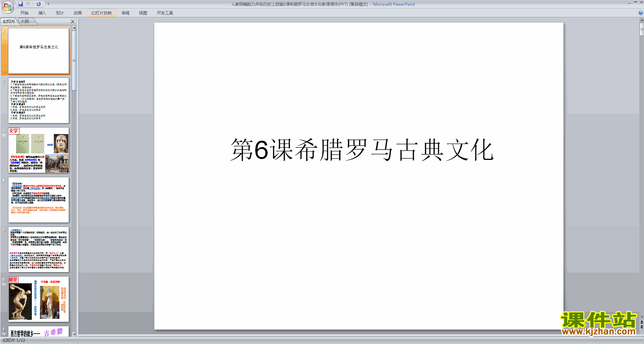Click the slide title 第6课希腊罗马古典文化

362,150
